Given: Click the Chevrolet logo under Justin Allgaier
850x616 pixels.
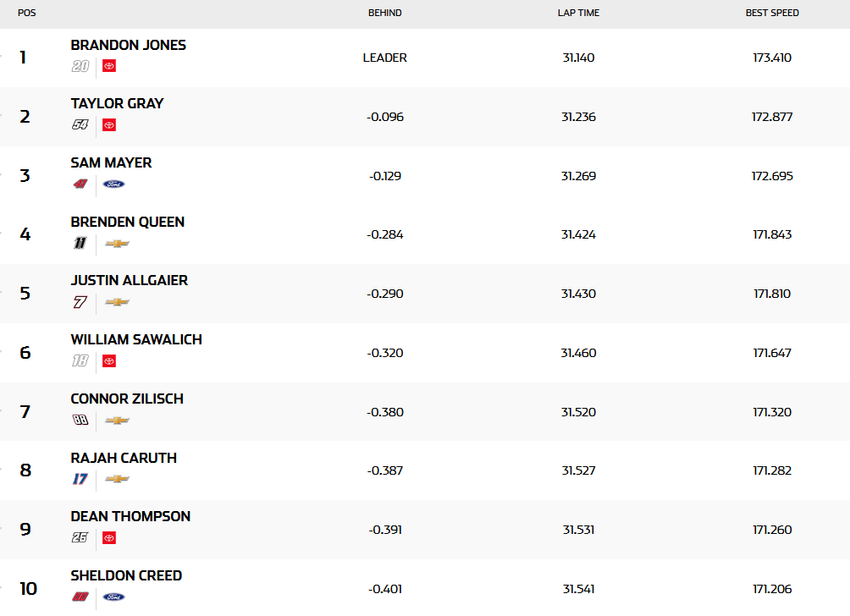Looking at the screenshot, I should pos(117,302).
